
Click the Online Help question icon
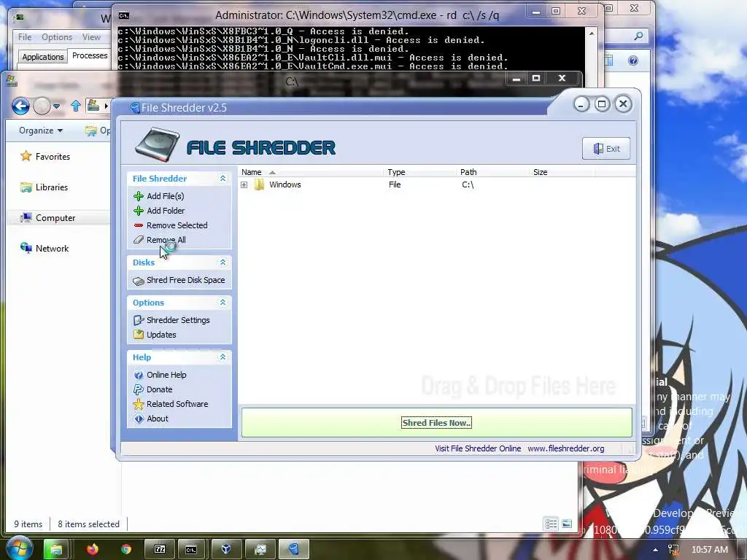click(139, 375)
